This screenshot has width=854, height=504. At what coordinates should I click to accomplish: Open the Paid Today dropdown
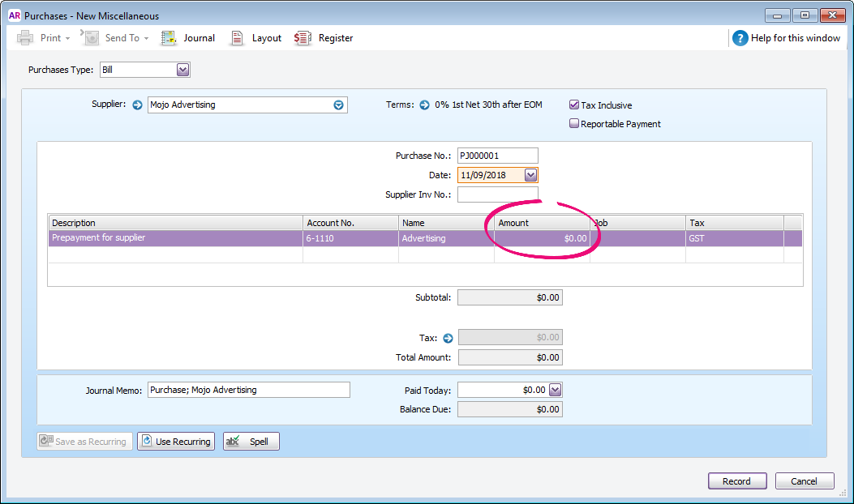[556, 389]
